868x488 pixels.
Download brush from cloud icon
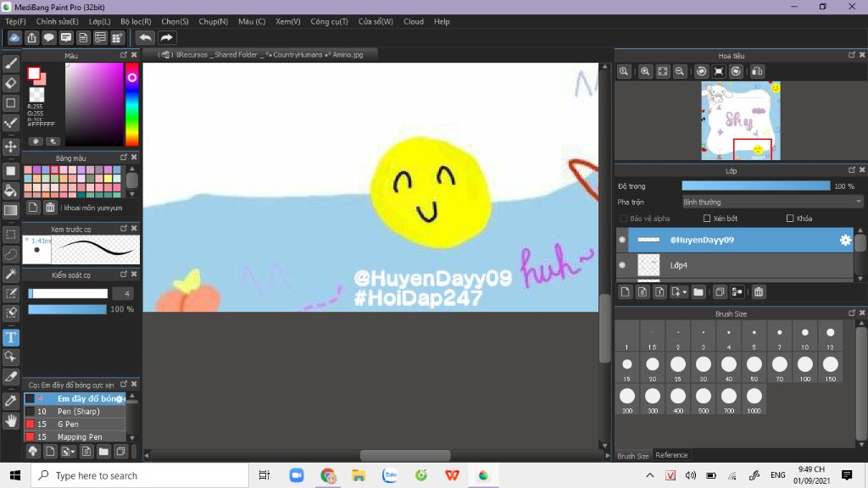(33, 452)
